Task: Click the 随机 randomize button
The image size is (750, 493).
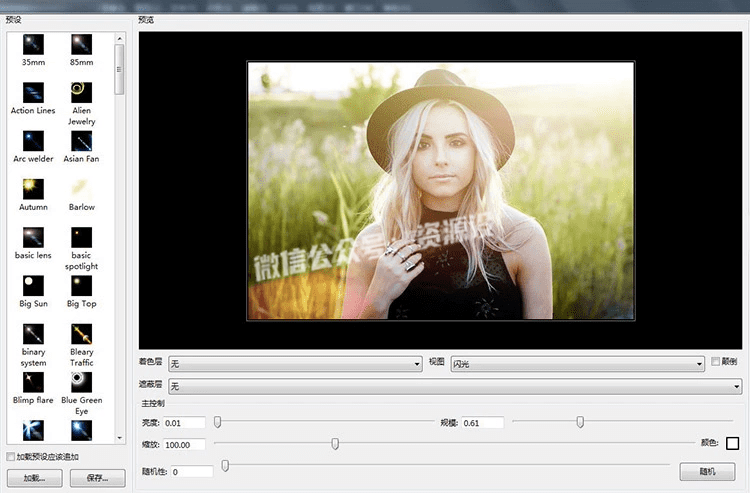Action: click(x=707, y=471)
